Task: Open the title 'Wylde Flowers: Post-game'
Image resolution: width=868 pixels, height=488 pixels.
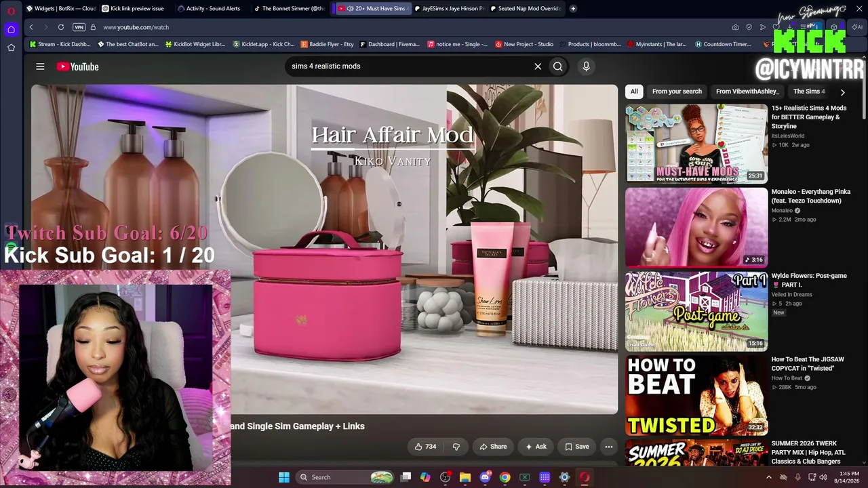Action: [809, 280]
